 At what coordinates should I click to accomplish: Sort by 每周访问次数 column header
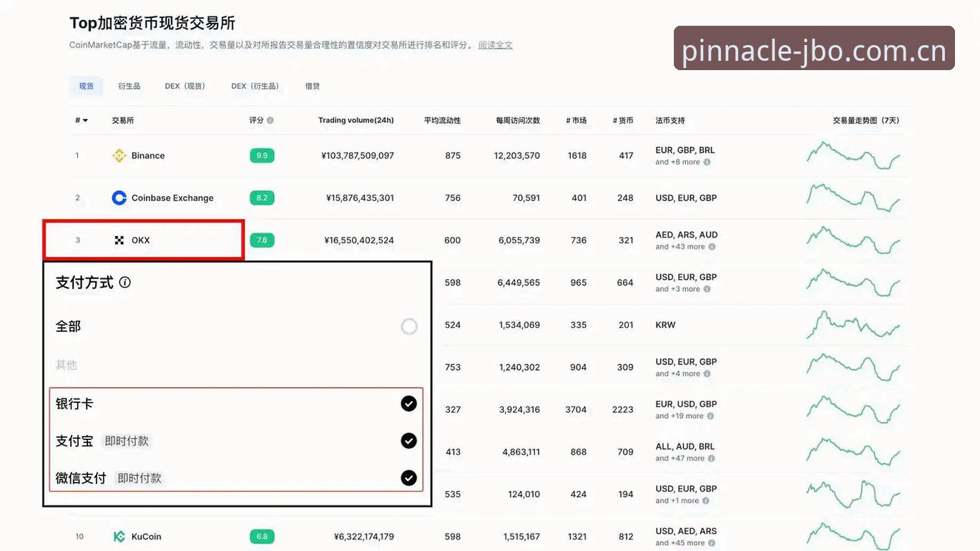(x=518, y=120)
